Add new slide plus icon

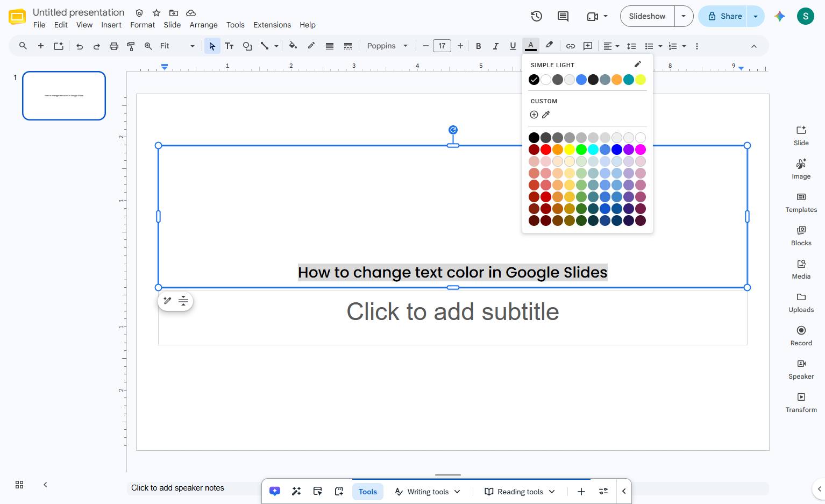41,46
